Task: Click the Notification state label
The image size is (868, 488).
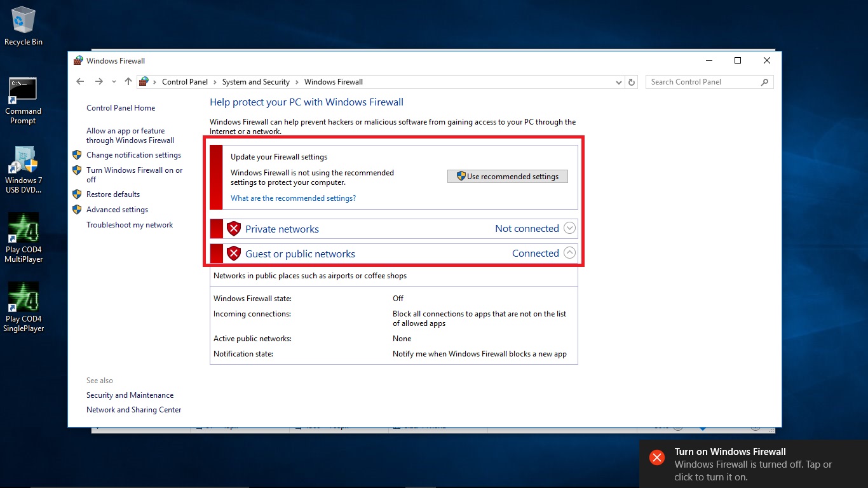Action: tap(243, 354)
